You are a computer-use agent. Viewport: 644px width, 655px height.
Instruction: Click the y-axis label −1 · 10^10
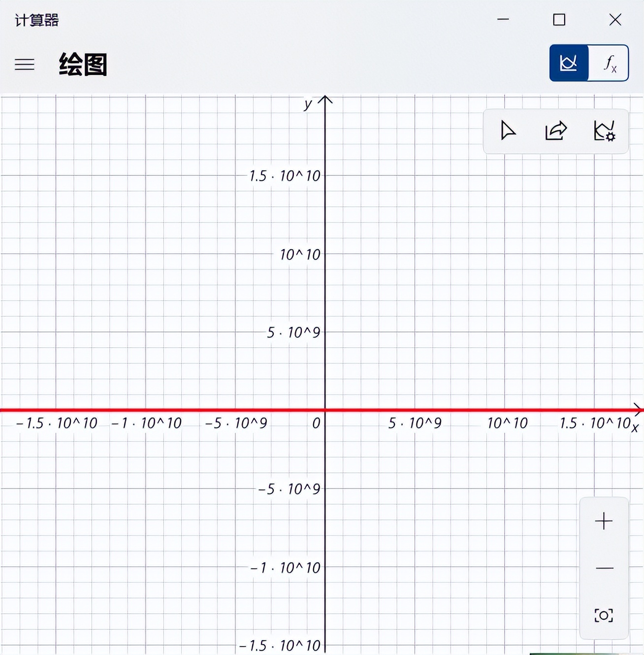click(x=285, y=568)
